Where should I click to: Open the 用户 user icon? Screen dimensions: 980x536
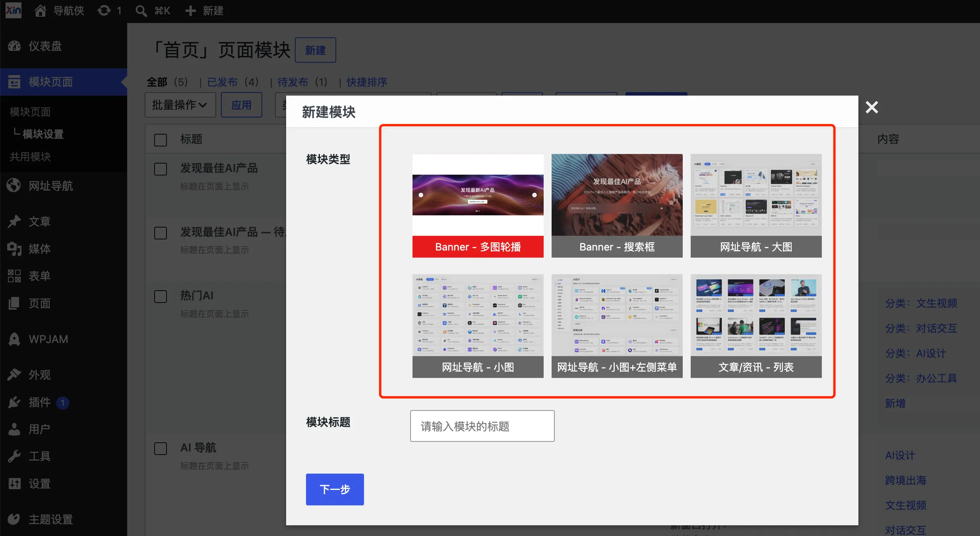click(x=14, y=429)
